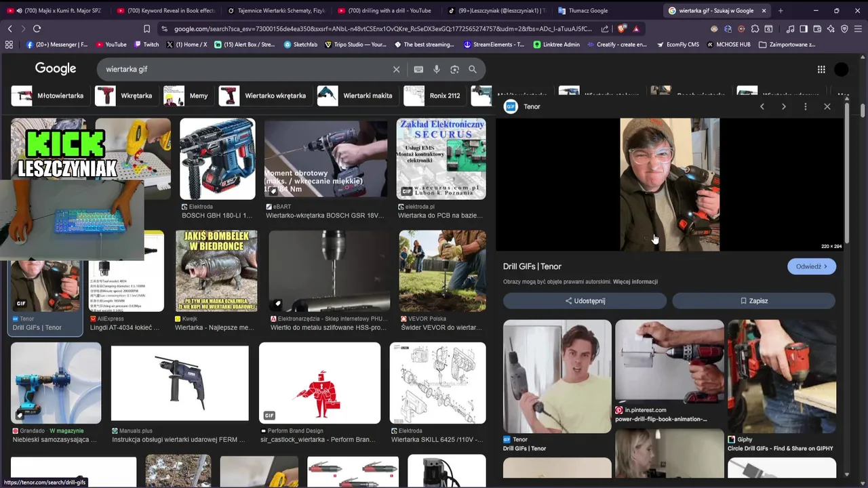868x488 pixels.
Task: Start voice search with the microphone icon
Action: pos(437,69)
